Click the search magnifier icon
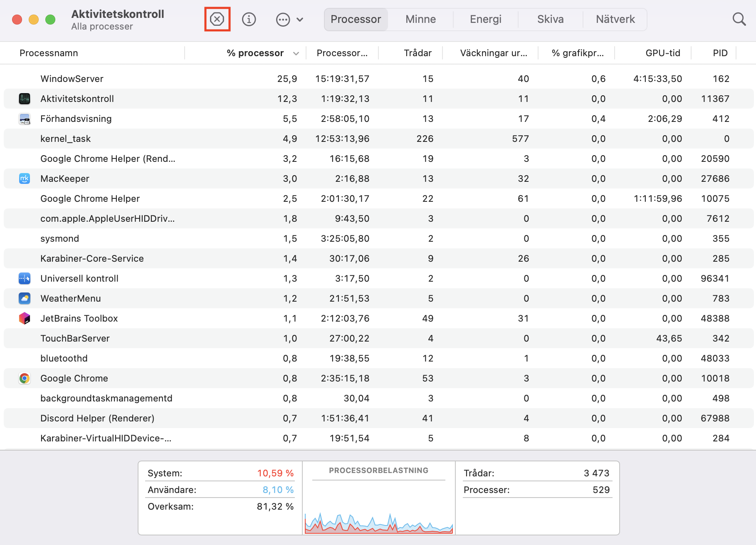The image size is (756, 545). 739,19
